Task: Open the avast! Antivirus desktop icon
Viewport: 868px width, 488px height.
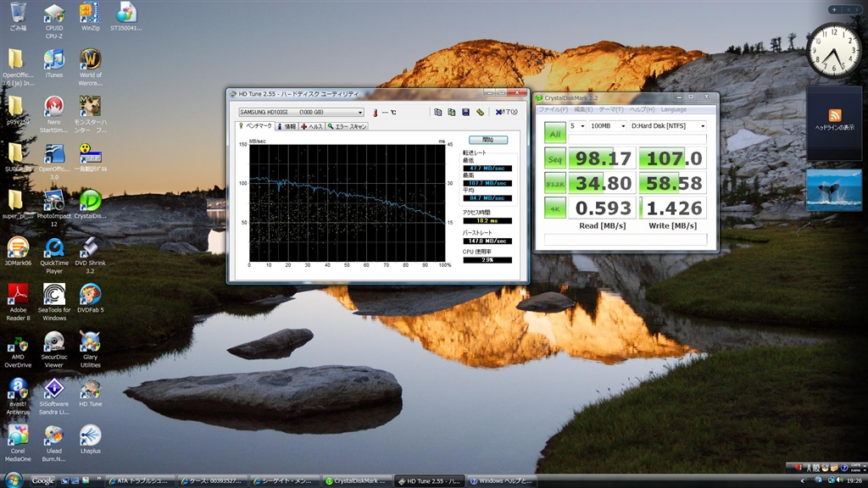Action: pos(18,396)
